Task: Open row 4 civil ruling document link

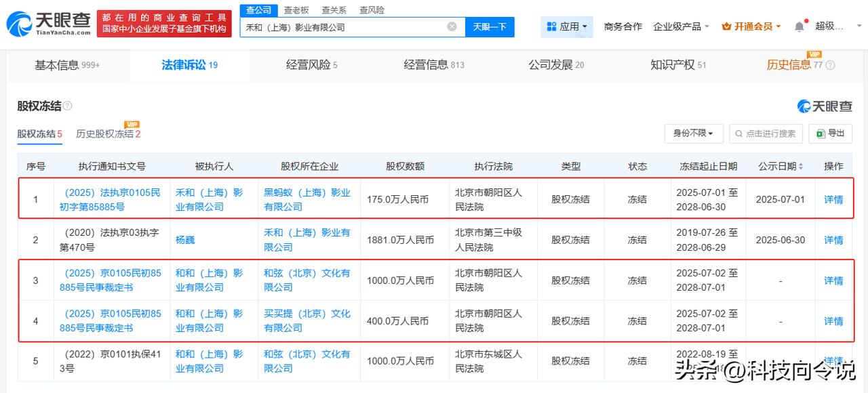Action: (x=111, y=321)
